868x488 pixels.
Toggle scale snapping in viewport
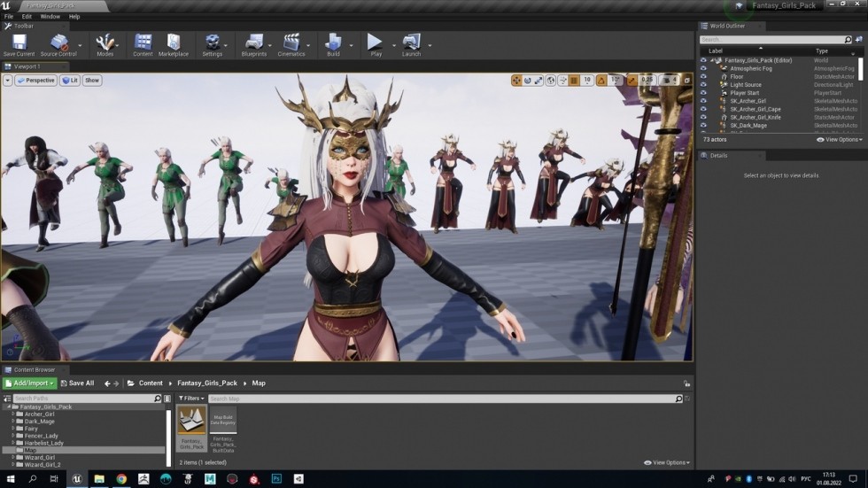click(632, 81)
